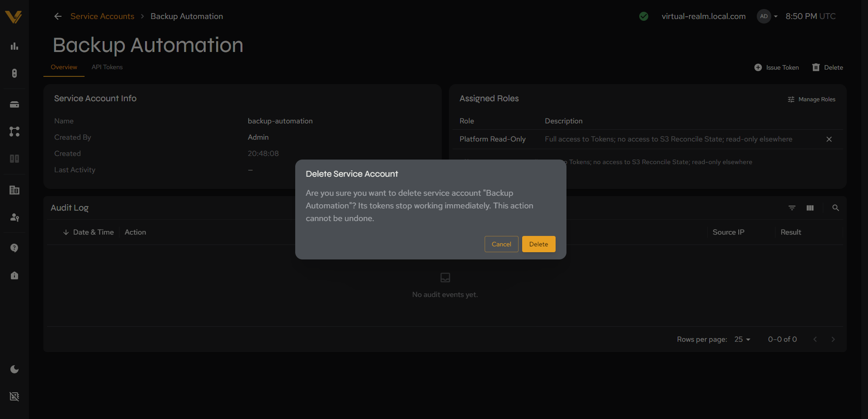Open the building sidebar icon
This screenshot has width=868, height=419.
point(14,190)
